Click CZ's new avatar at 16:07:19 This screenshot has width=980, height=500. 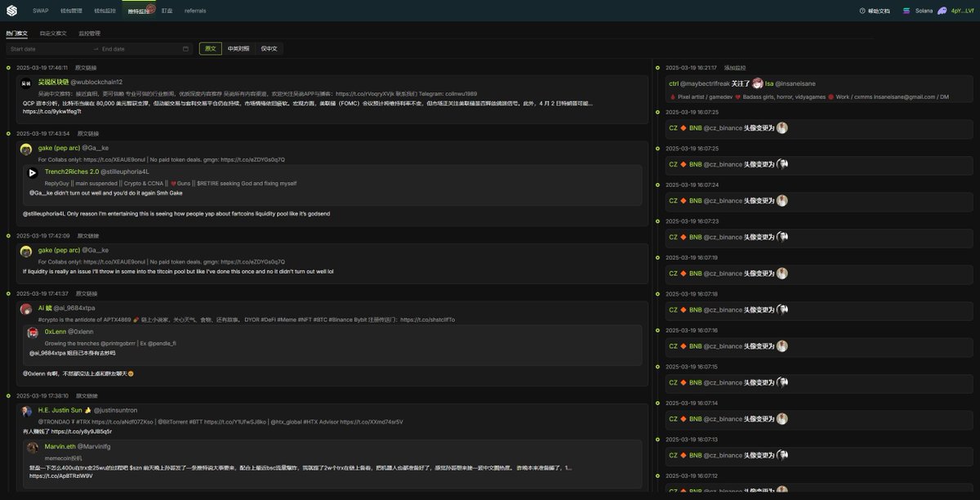[x=782, y=274]
